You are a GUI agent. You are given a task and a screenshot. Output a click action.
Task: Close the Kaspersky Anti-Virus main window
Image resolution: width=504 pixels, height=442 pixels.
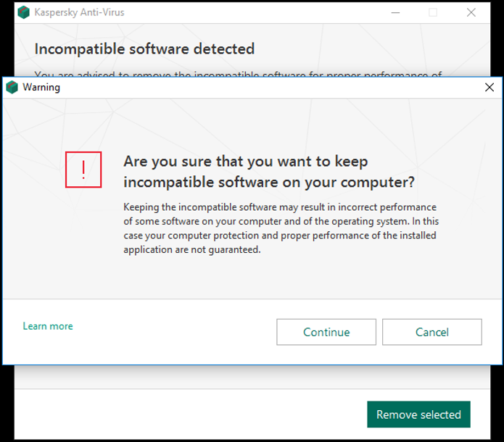[471, 12]
